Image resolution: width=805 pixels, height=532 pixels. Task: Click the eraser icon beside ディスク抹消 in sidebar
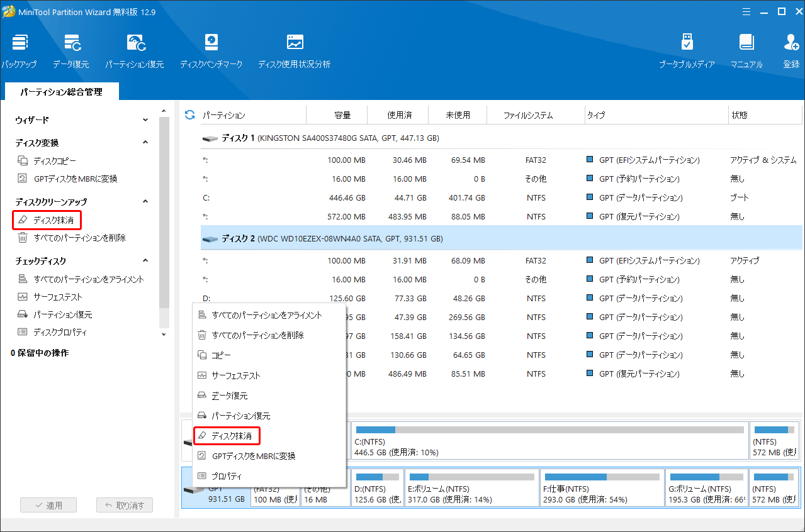click(23, 220)
